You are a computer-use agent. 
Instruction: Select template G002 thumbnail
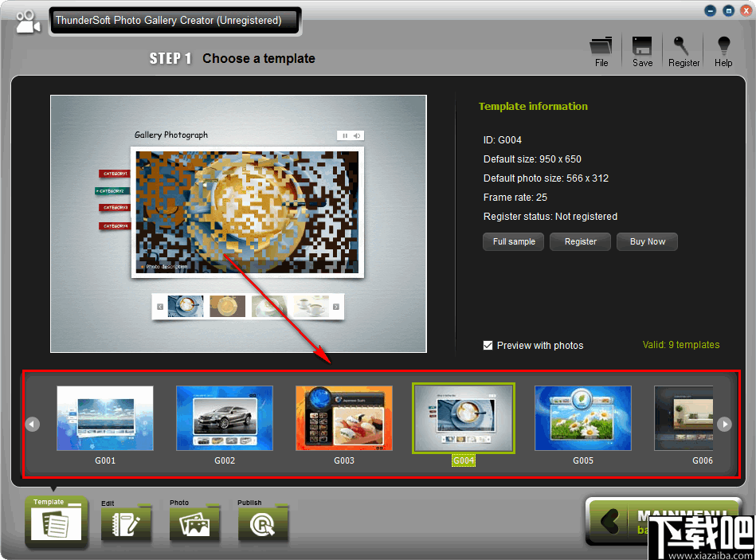pos(224,418)
